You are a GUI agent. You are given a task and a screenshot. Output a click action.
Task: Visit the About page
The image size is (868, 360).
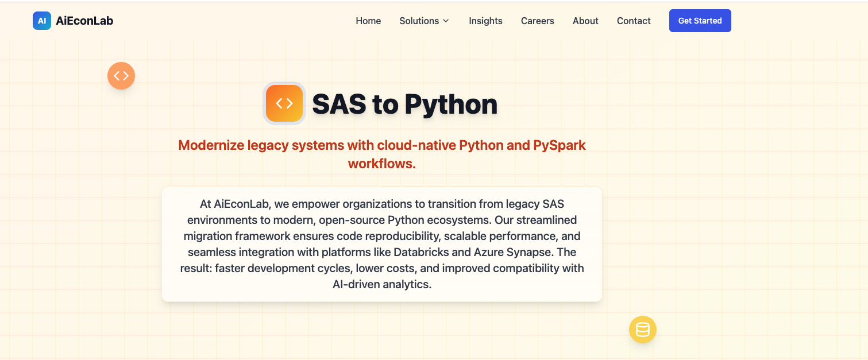coord(585,21)
